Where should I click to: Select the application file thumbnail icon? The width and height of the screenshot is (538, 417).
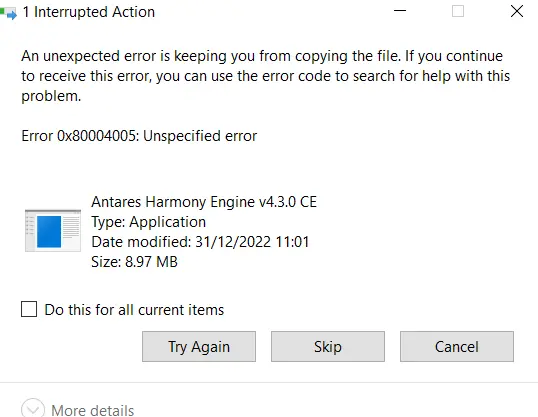click(x=53, y=231)
